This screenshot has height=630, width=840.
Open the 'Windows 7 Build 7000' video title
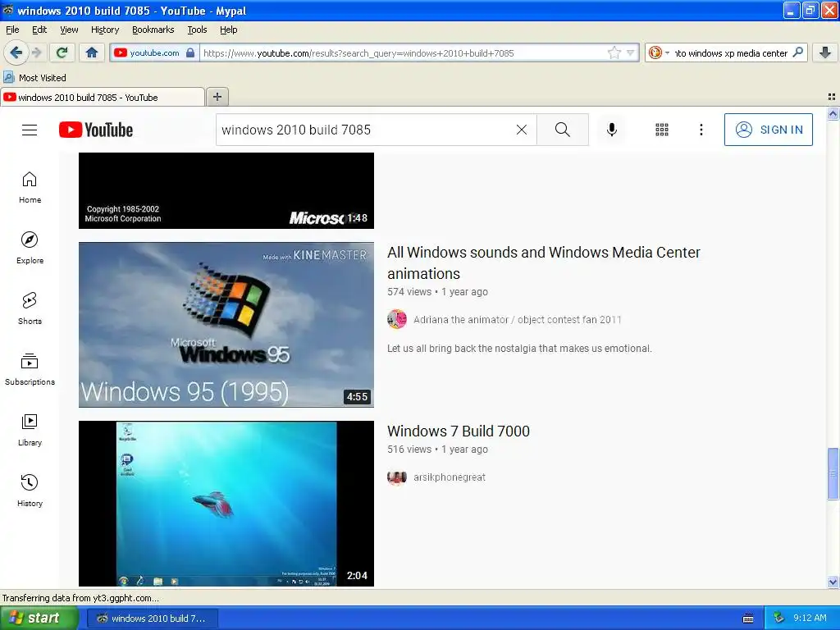pos(459,431)
